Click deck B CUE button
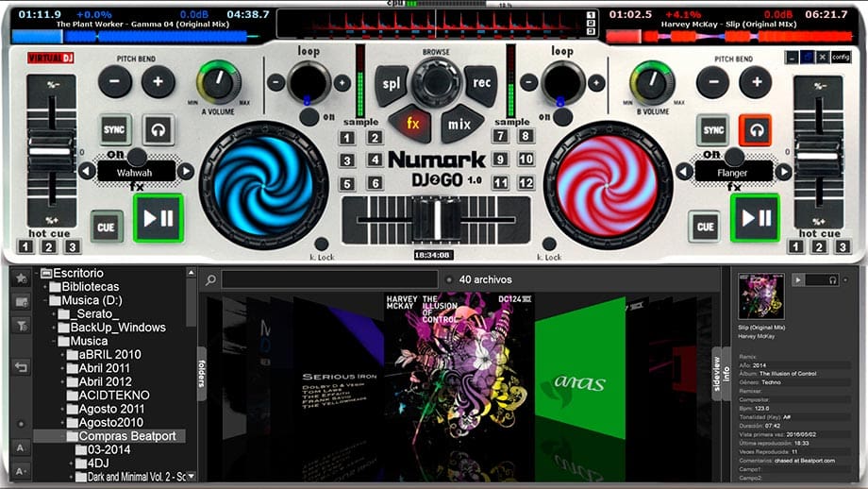 click(705, 226)
